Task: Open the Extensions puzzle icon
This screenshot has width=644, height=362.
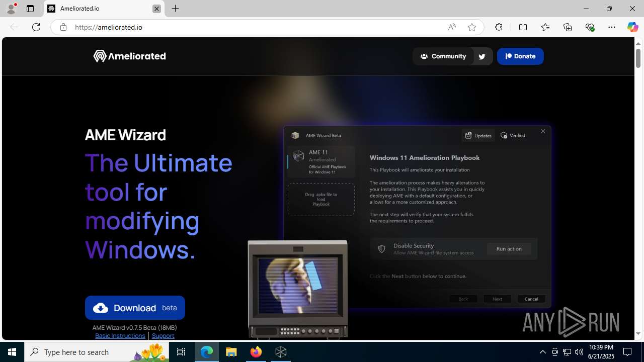Action: [x=499, y=27]
